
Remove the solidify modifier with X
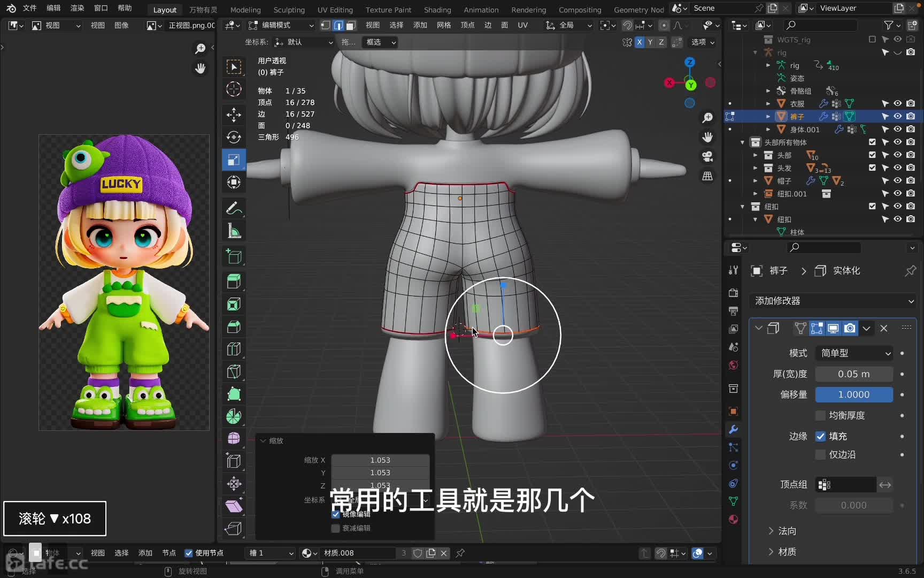[884, 328]
